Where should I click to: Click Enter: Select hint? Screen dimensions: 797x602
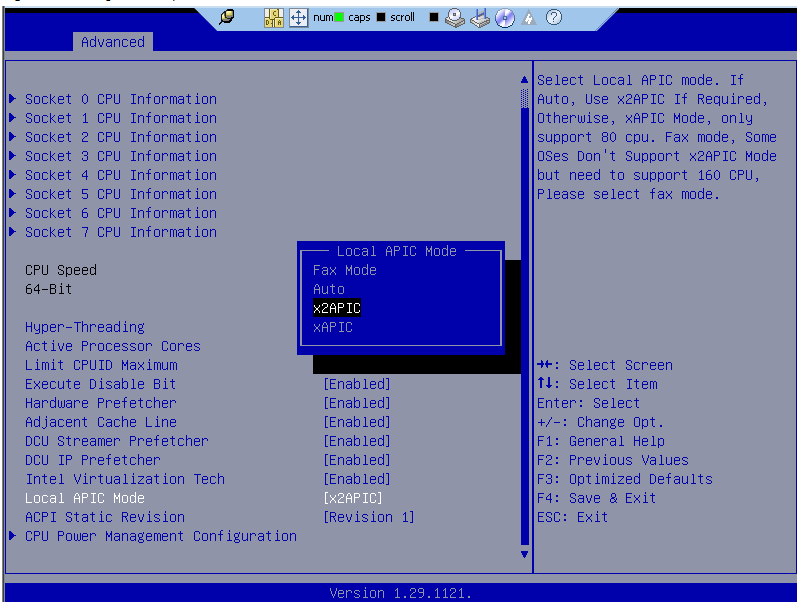588,403
